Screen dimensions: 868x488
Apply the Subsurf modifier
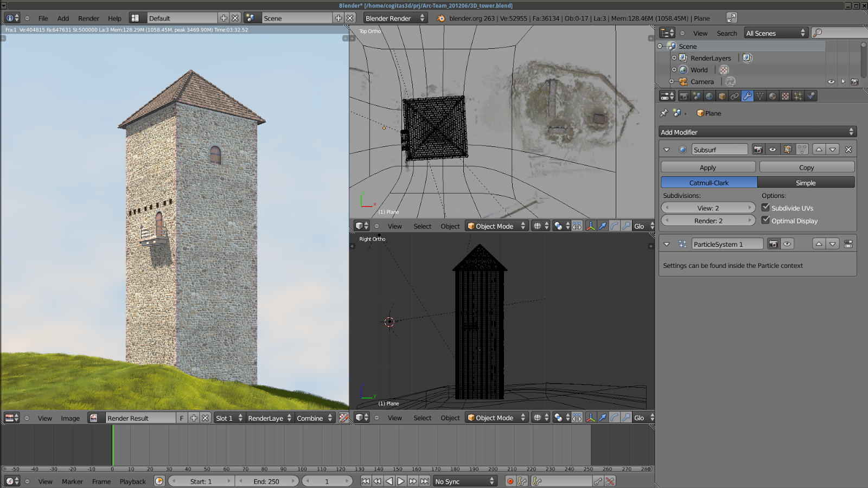708,167
